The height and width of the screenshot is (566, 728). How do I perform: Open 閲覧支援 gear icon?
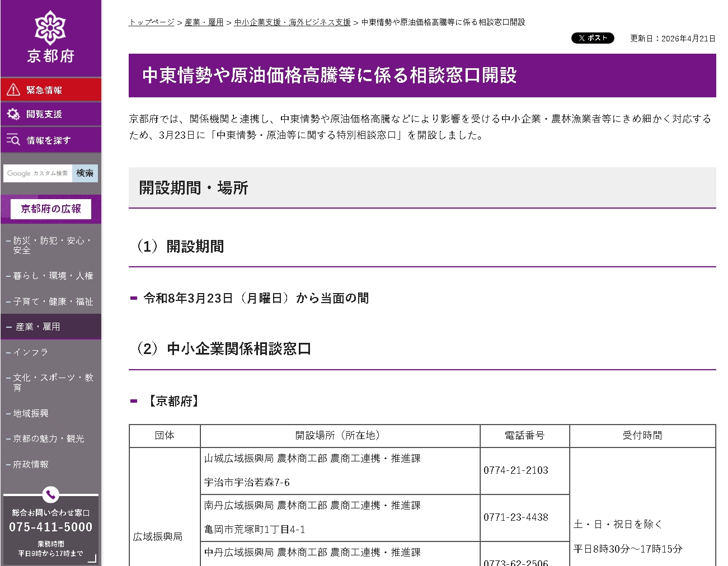[x=13, y=114]
